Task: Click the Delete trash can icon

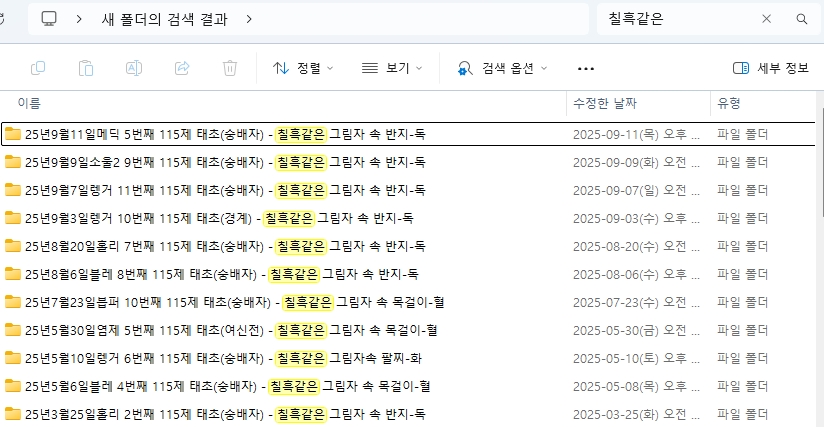Action: pos(230,68)
